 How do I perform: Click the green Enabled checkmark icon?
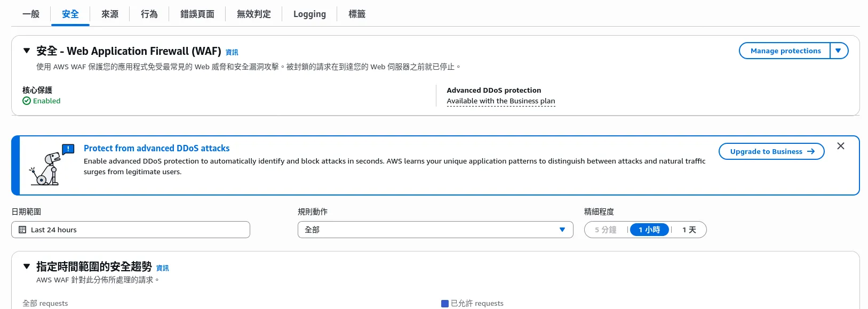coord(27,101)
